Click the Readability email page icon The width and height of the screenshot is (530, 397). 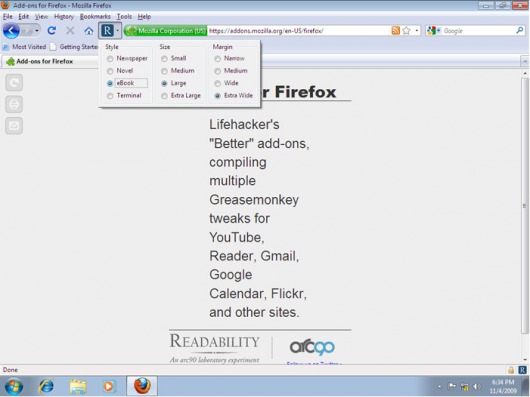(14, 126)
